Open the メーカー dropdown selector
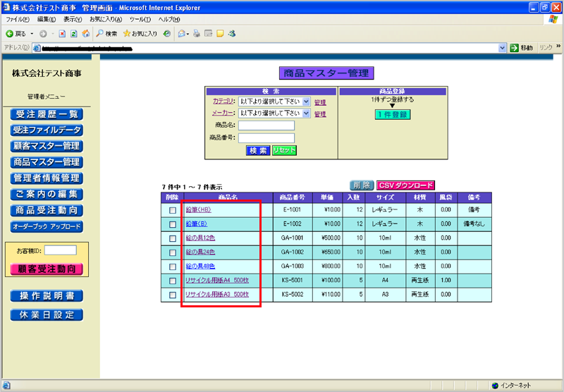The height and width of the screenshot is (392, 564). tap(306, 113)
